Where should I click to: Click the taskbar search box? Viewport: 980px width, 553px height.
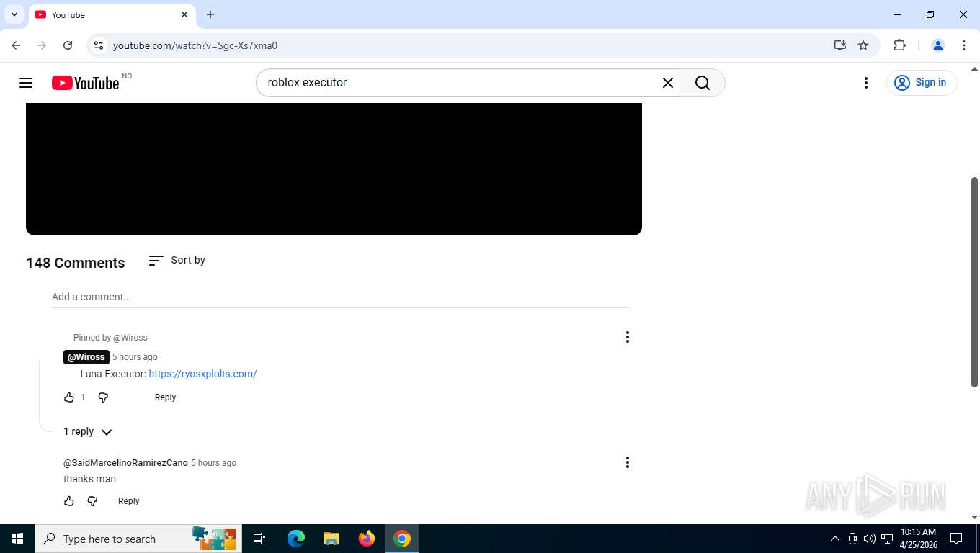138,539
